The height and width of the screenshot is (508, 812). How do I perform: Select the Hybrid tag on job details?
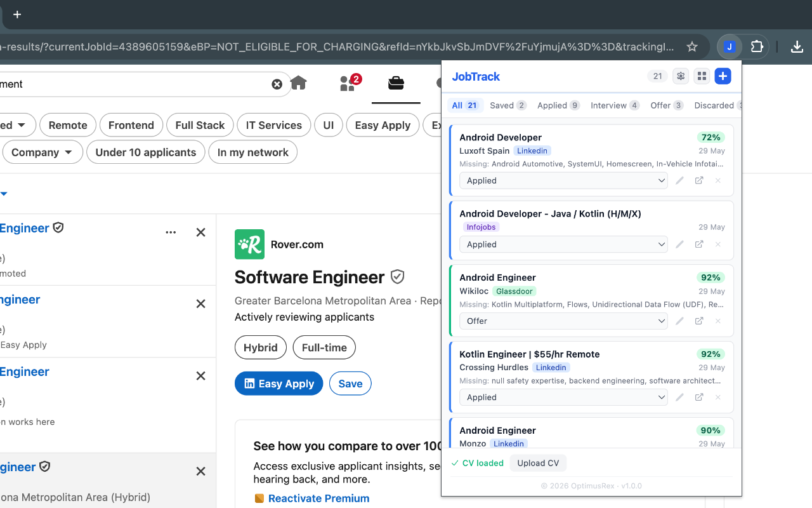point(261,347)
